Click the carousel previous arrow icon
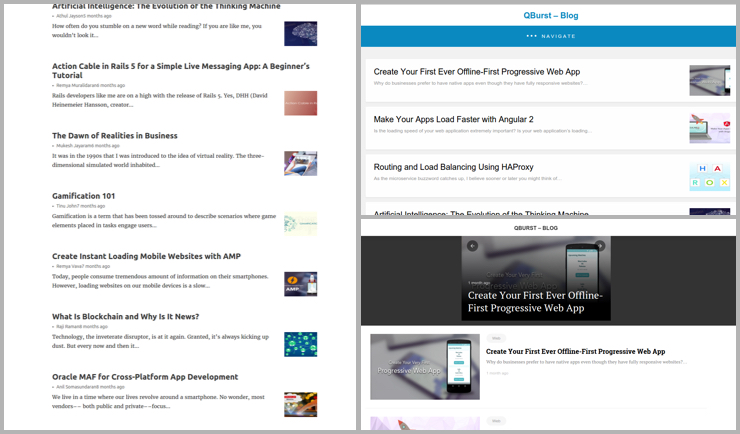Viewport: 740px width, 434px height. click(472, 246)
